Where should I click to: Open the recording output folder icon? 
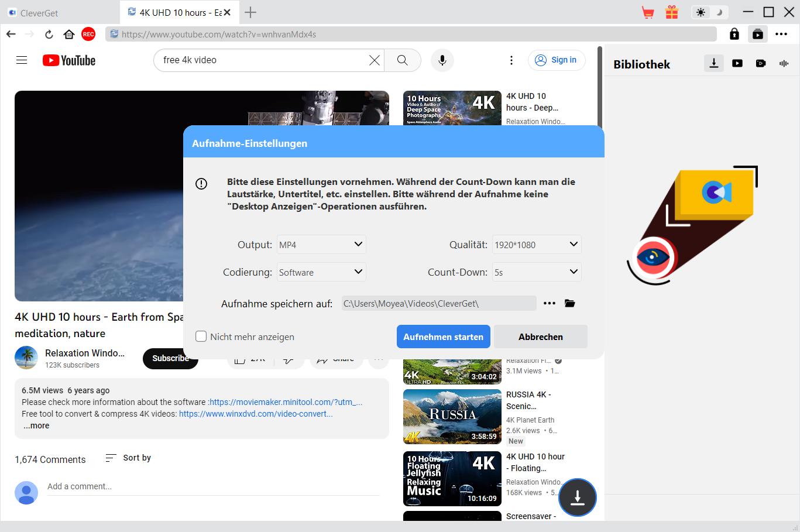tap(569, 303)
